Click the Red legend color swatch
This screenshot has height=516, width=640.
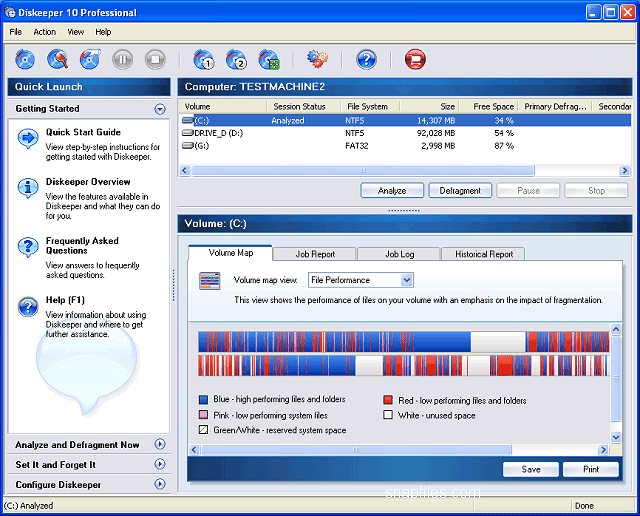tap(388, 400)
